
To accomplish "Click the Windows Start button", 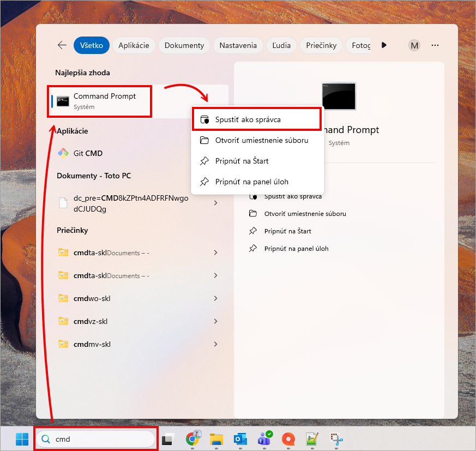I will [22, 439].
